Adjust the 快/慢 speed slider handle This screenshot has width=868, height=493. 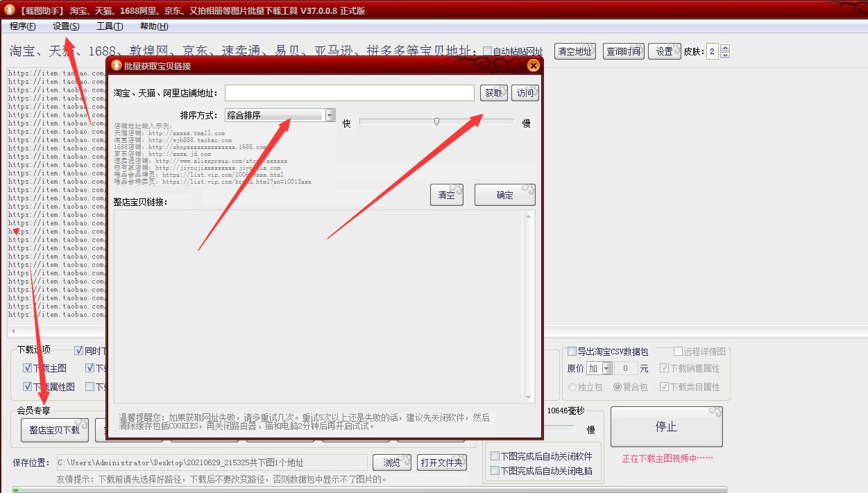(x=436, y=122)
